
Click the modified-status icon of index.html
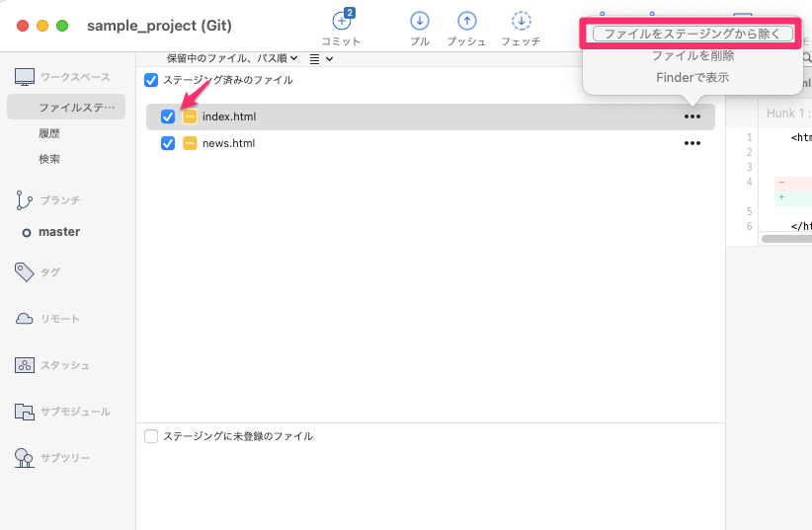pos(190,116)
